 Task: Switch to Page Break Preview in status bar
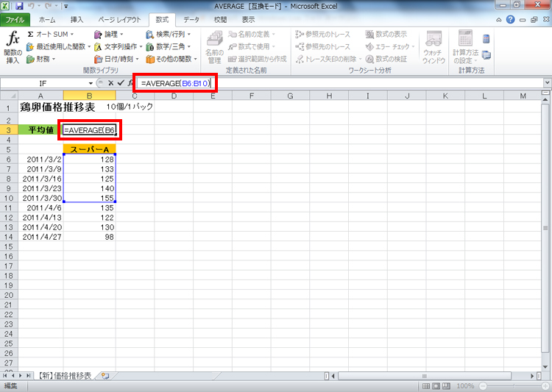447,386
